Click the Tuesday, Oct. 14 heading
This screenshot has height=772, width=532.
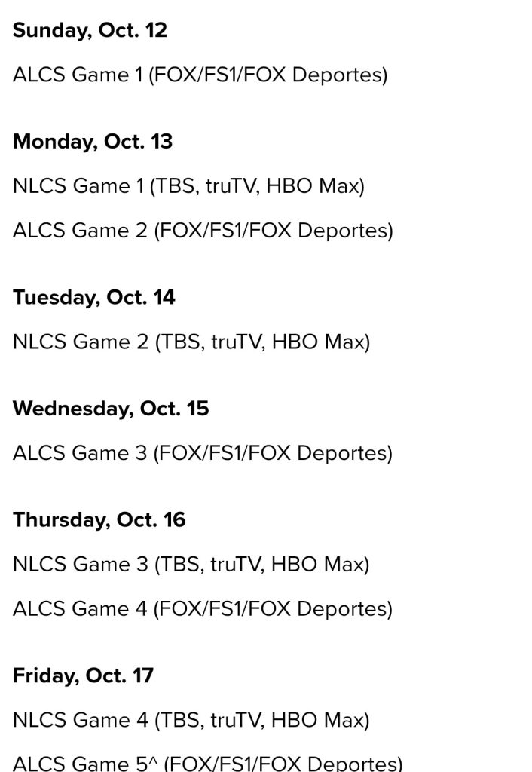(x=93, y=297)
